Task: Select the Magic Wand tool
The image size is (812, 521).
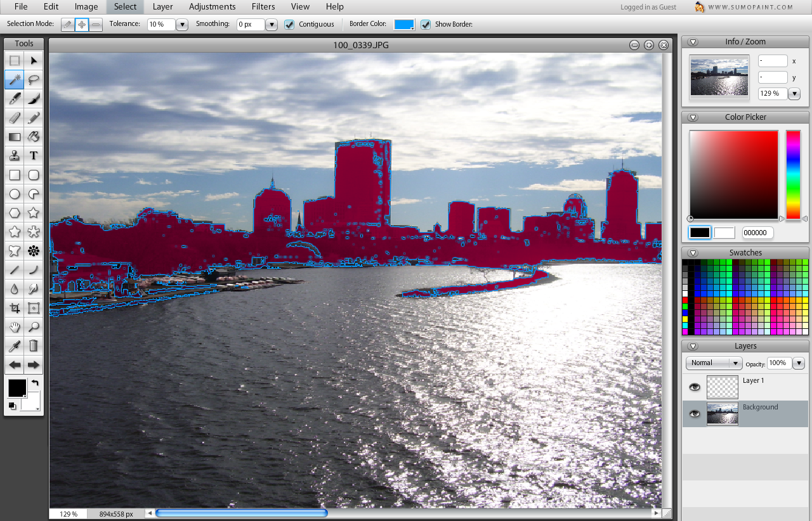Action: click(x=15, y=80)
